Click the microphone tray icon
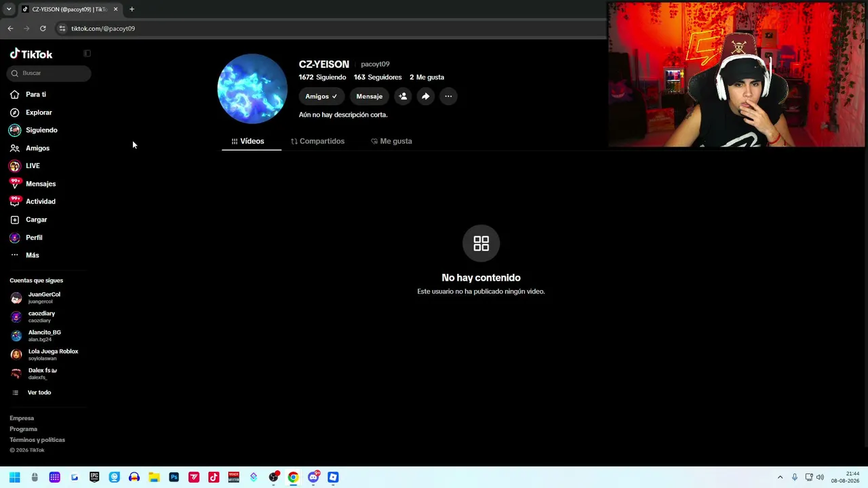 pos(795,477)
